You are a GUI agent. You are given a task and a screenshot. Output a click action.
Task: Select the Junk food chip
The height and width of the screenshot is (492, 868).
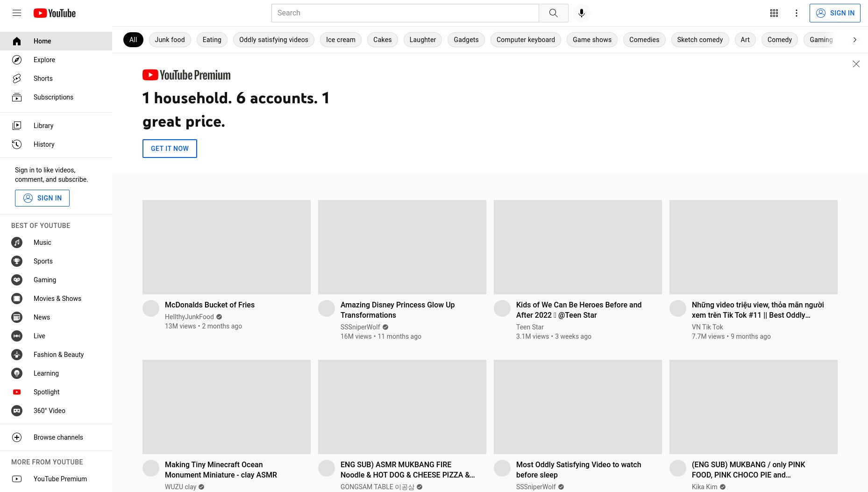[170, 40]
